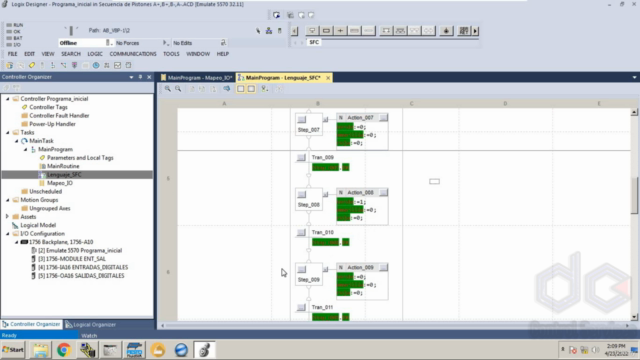The height and width of the screenshot is (360, 640).
Task: Click the simultaneous branch tool in SFC toolbar
Action: (400, 31)
